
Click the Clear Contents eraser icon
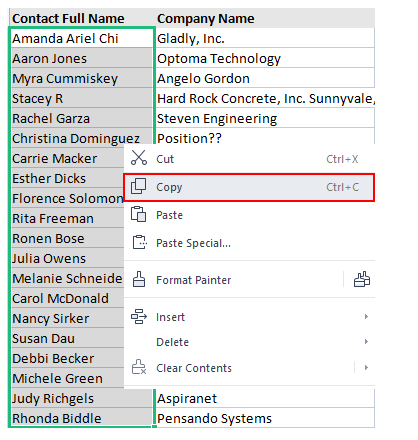139,367
